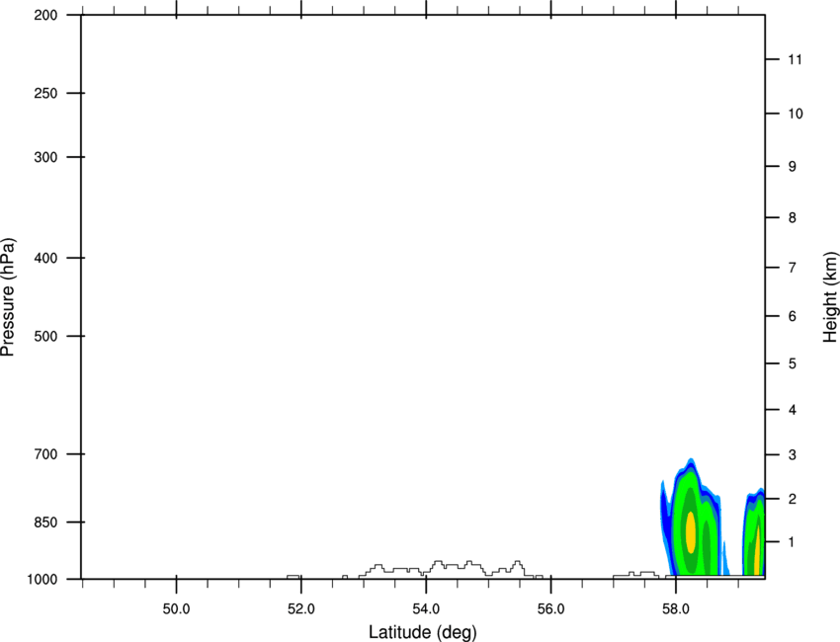The width and height of the screenshot is (840, 642).
Task: Click the 58.0 latitude label
Action: tap(676, 609)
